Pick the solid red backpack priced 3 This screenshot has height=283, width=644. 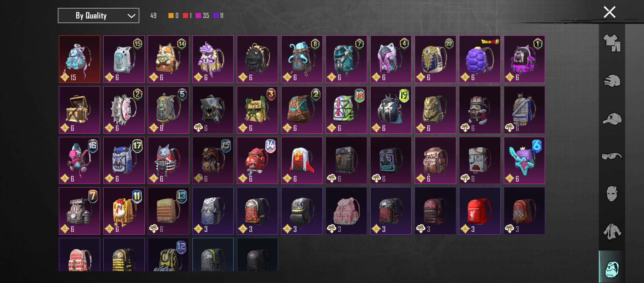click(480, 211)
